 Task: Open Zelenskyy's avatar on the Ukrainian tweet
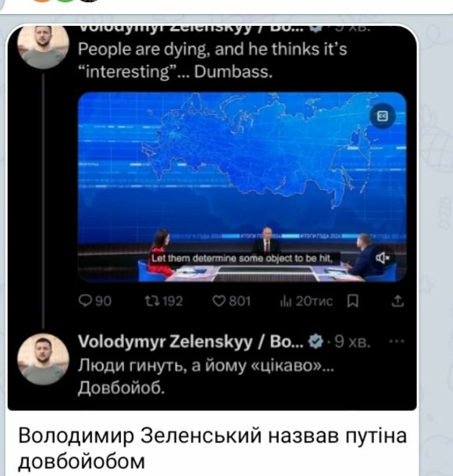pyautogui.click(x=43, y=360)
